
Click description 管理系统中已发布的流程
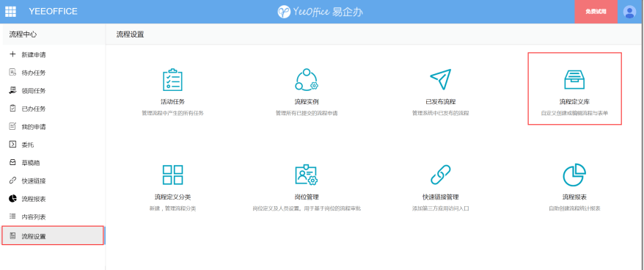440,113
